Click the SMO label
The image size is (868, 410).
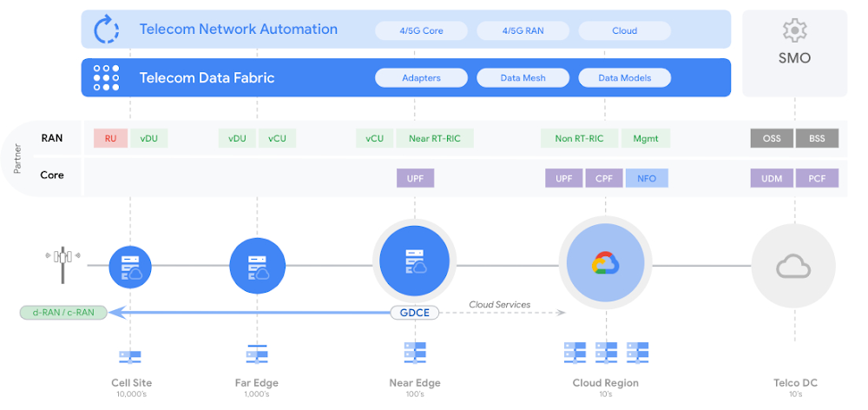[794, 57]
